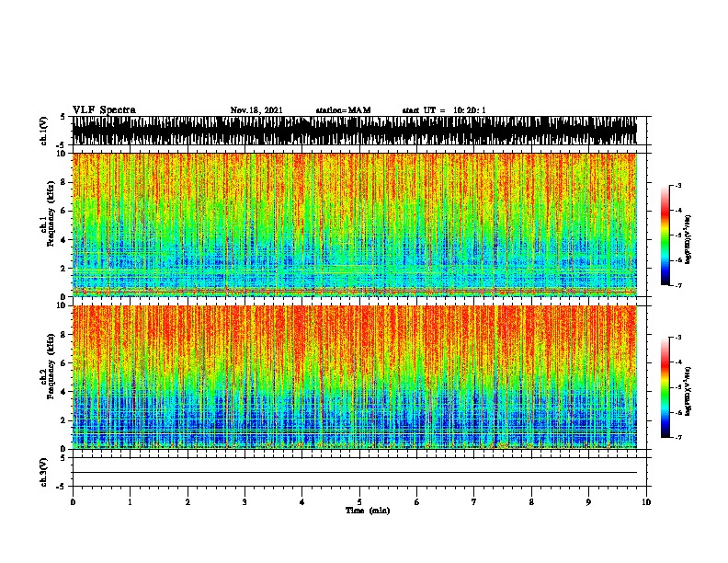Screen dimensions: 728x563
Task: Click the "Time (min)" axis label
Action: 368,511
